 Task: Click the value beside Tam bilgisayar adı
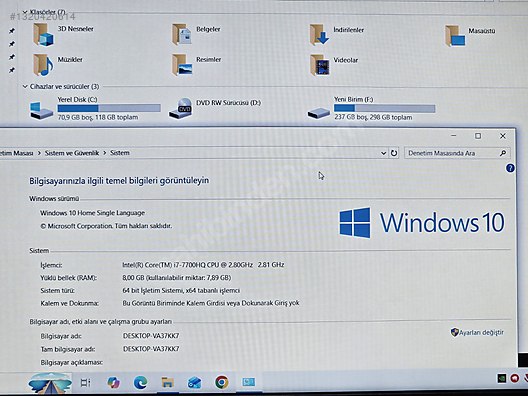click(151, 349)
